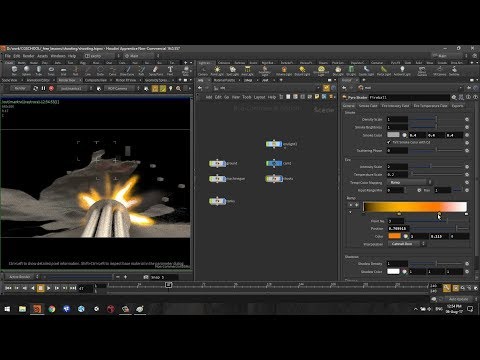
Task: Open render magnifier zoom tool
Action: coord(179,88)
